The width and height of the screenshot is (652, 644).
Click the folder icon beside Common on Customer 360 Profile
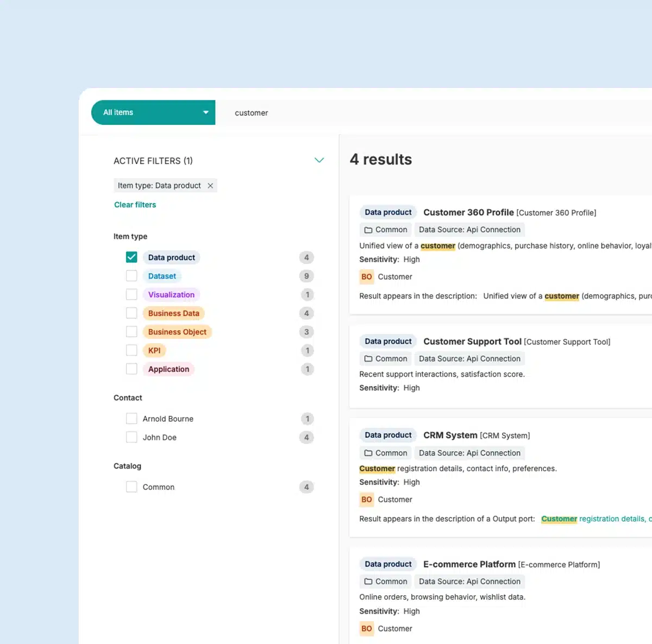[x=368, y=230]
